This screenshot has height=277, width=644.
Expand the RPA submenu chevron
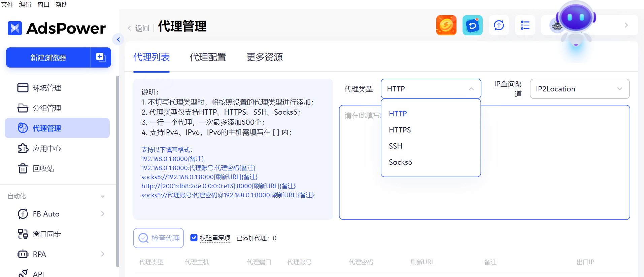point(103,254)
